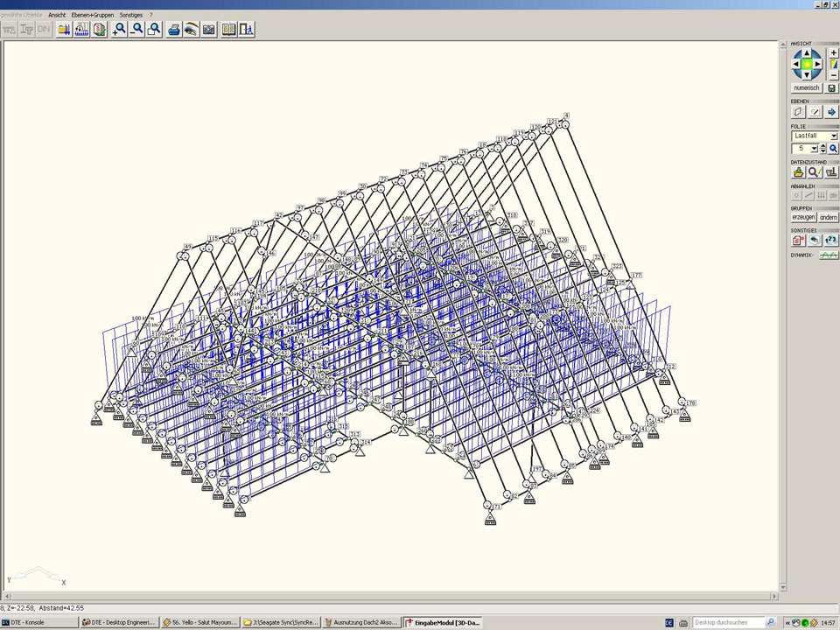Open the Ansicht menu
The width and height of the screenshot is (840, 630).
[x=57, y=15]
